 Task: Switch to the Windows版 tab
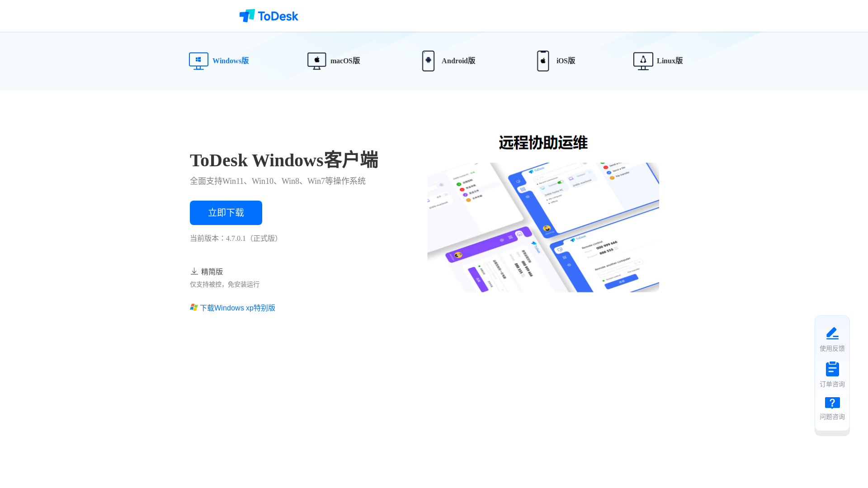pos(219,61)
